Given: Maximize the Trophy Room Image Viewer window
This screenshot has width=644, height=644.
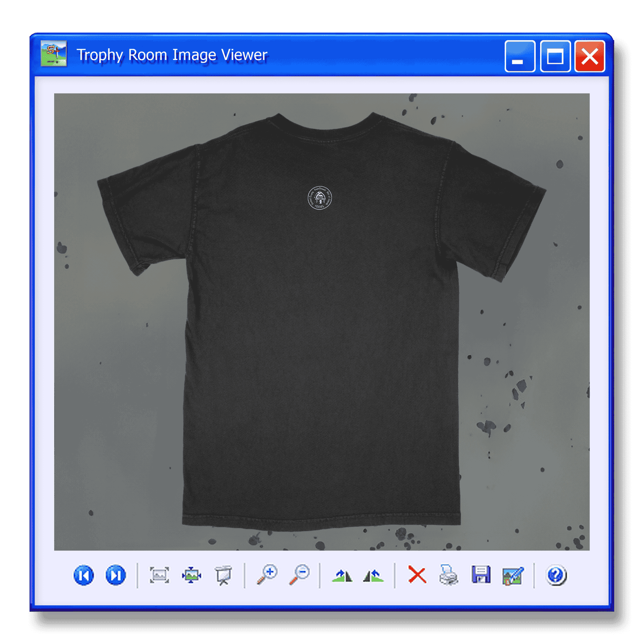Looking at the screenshot, I should click(555, 56).
